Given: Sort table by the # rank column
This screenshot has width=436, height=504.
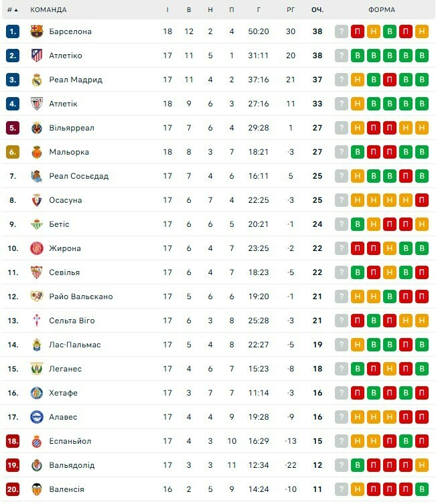Looking at the screenshot, I should (x=12, y=10).
